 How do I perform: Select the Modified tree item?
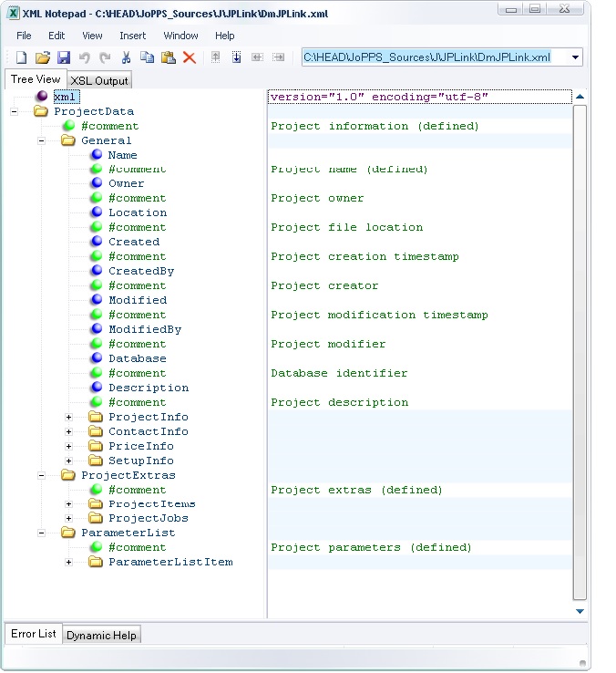click(x=138, y=300)
